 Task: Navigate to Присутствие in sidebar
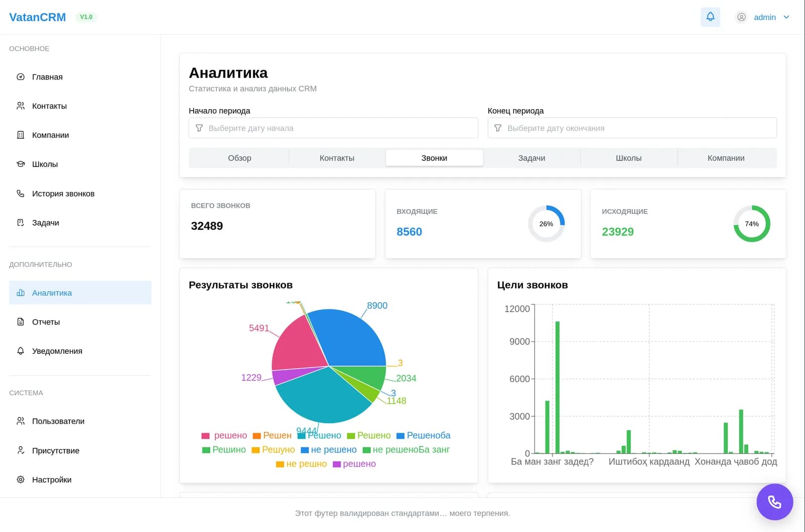click(x=80, y=451)
